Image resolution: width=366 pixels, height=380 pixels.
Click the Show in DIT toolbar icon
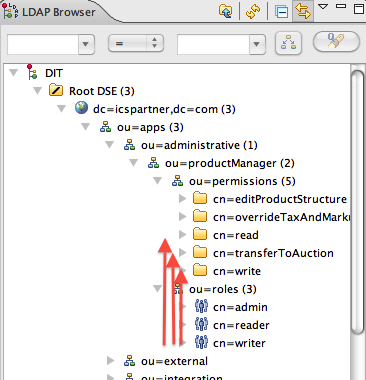click(225, 11)
